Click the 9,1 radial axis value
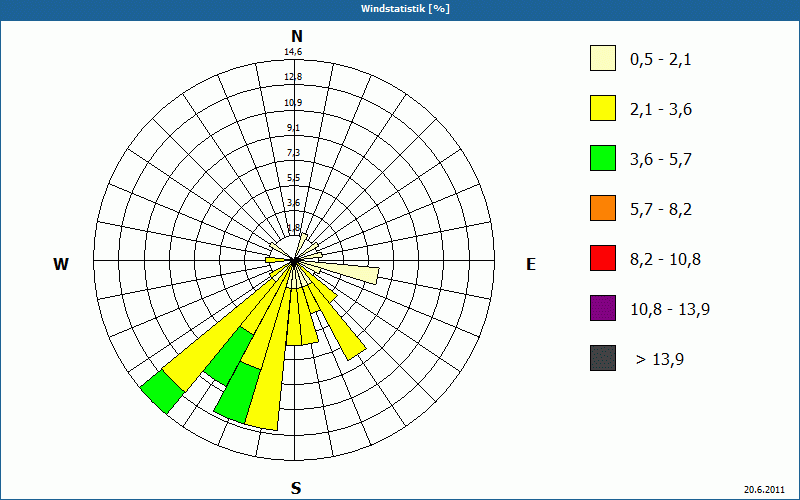Image resolution: width=800 pixels, height=500 pixels. (x=293, y=128)
